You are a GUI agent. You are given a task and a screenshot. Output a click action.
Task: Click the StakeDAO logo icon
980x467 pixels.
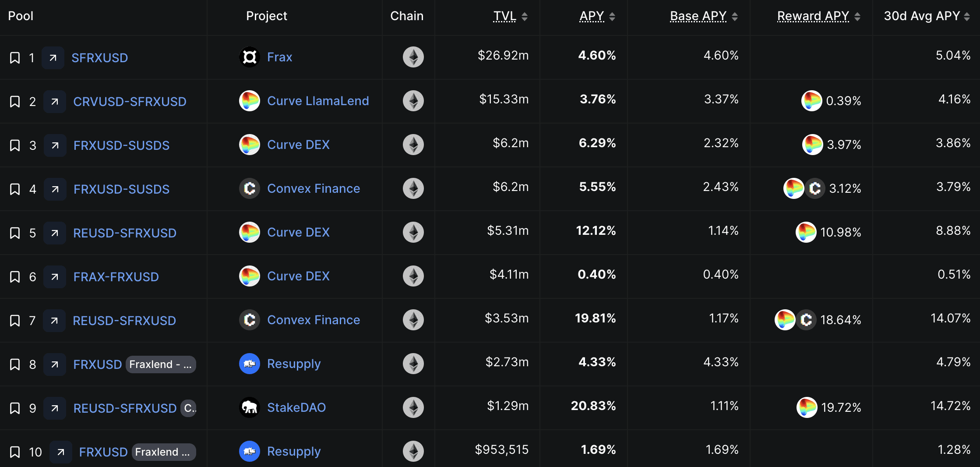coord(250,407)
